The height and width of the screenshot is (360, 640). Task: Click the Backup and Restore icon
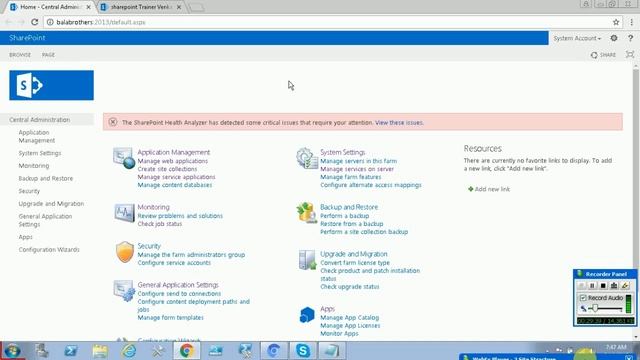(307, 213)
